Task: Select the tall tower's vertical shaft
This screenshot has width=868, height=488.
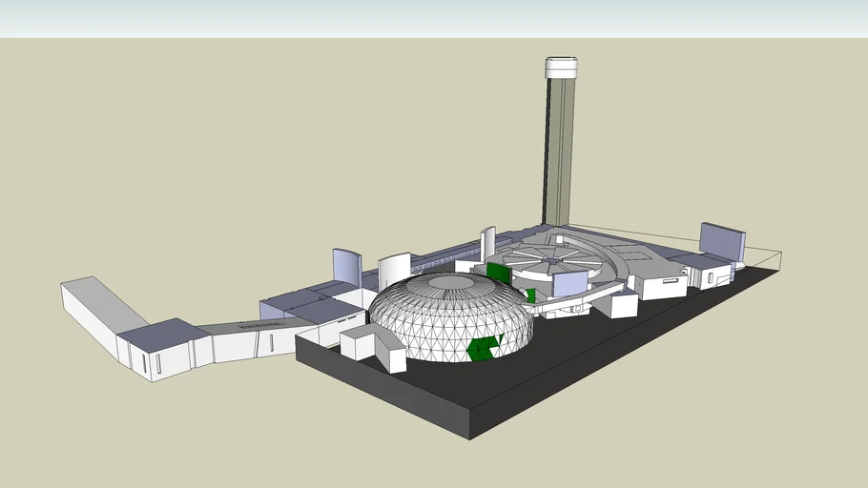Action: pos(560,152)
